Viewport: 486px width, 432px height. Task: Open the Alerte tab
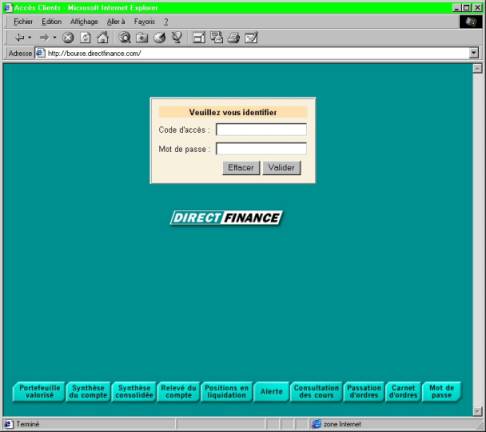coord(271,392)
